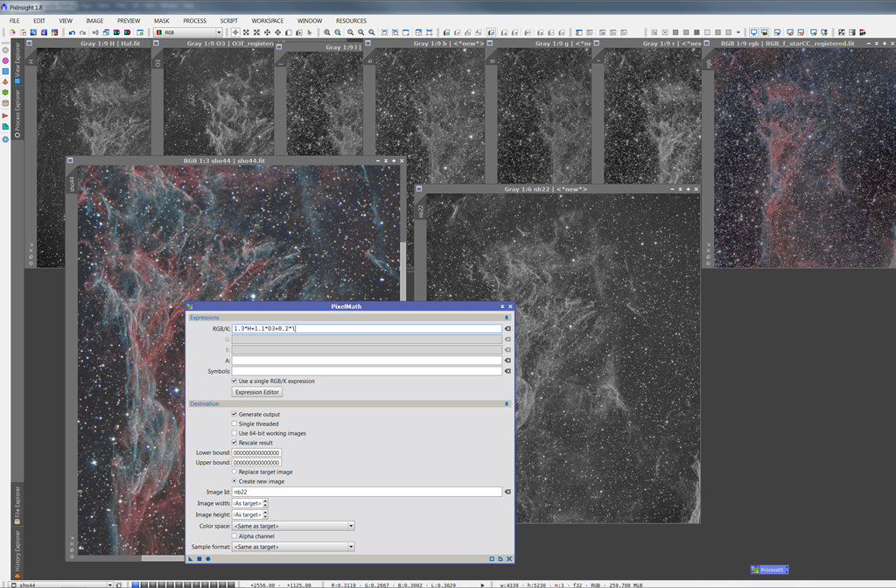Open the RGB channel selector in toolbar

pyautogui.click(x=188, y=32)
